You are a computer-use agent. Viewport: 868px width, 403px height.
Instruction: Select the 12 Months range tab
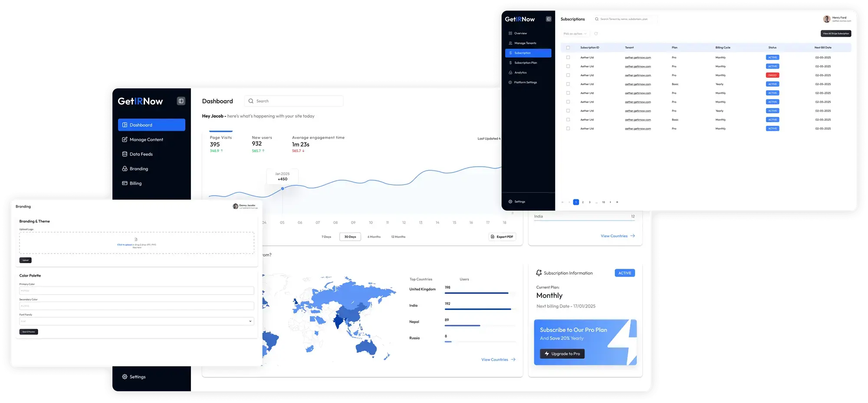398,237
